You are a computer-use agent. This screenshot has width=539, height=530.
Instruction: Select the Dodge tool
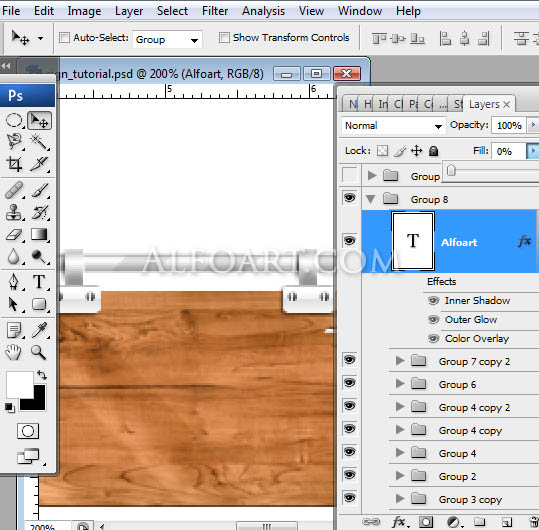pyautogui.click(x=40, y=257)
